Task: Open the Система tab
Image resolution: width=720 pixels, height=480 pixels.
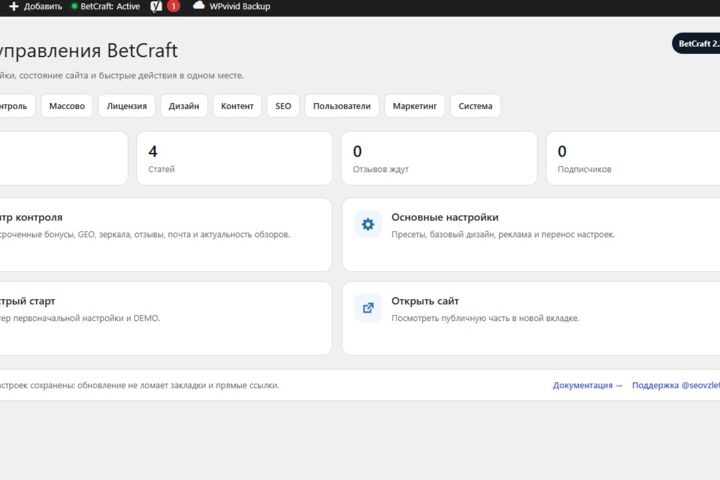Action: click(x=475, y=106)
